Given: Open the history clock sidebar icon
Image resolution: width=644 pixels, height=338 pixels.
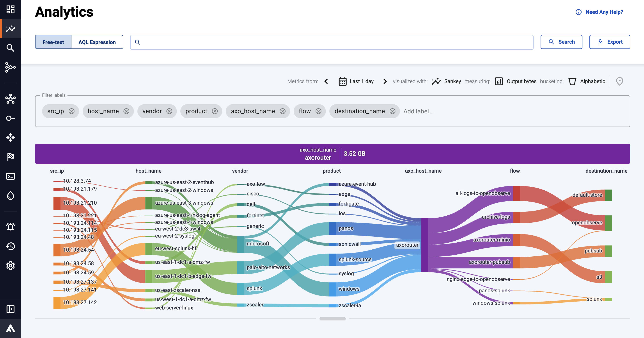Looking at the screenshot, I should point(10,246).
